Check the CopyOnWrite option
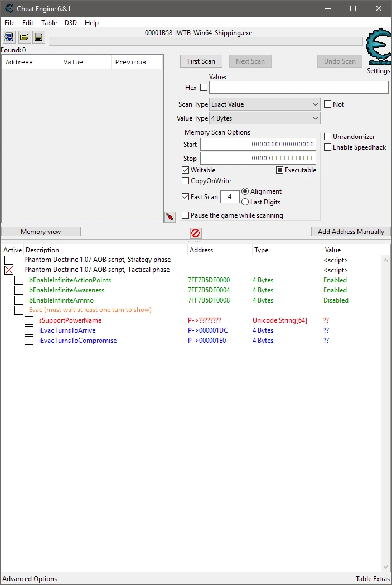This screenshot has width=392, height=585. click(x=185, y=180)
